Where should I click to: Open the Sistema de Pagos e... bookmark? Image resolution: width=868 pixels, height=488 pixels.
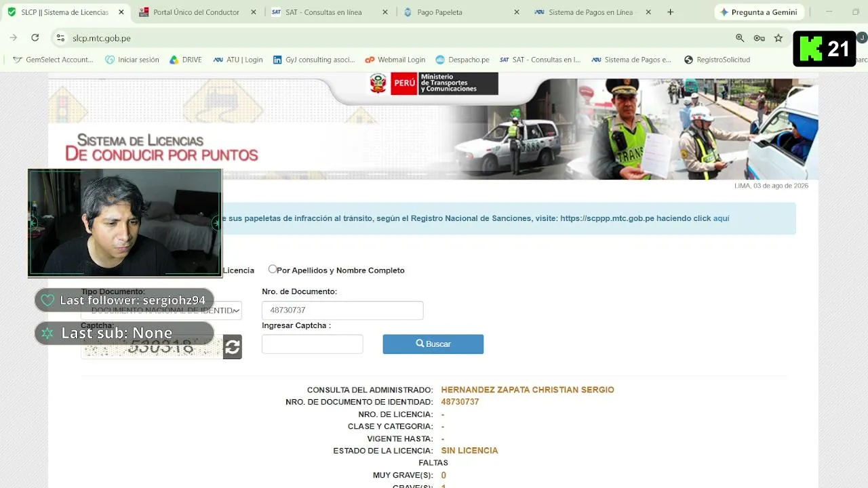tap(631, 60)
